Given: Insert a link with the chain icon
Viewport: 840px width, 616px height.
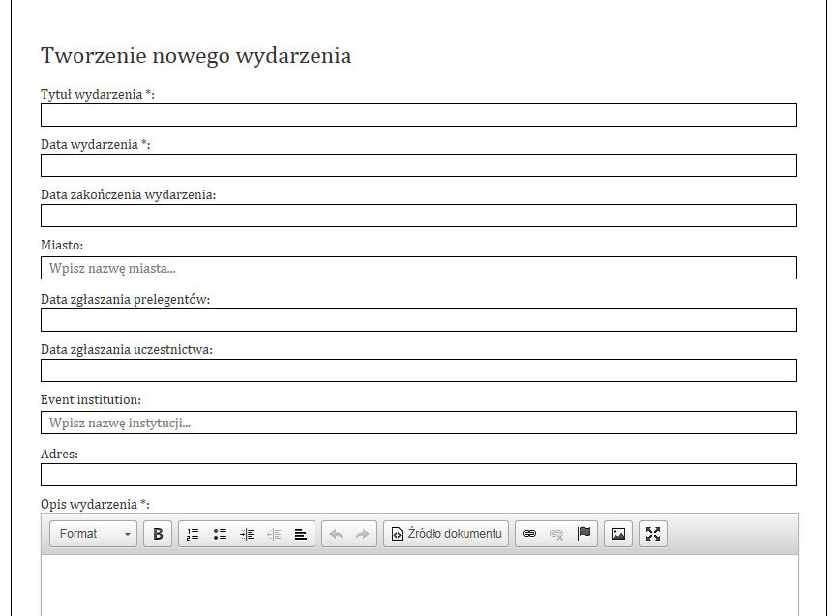Looking at the screenshot, I should [529, 534].
